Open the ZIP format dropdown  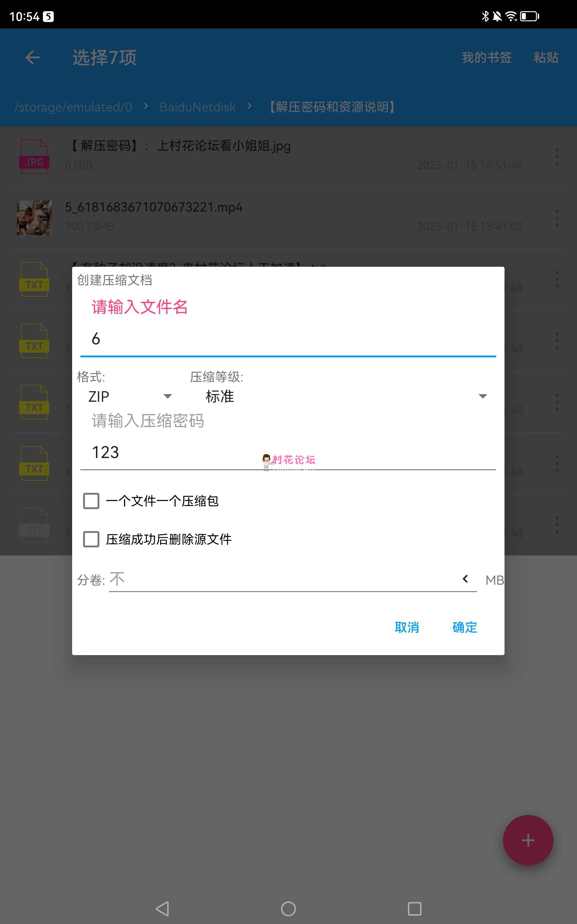pos(130,396)
